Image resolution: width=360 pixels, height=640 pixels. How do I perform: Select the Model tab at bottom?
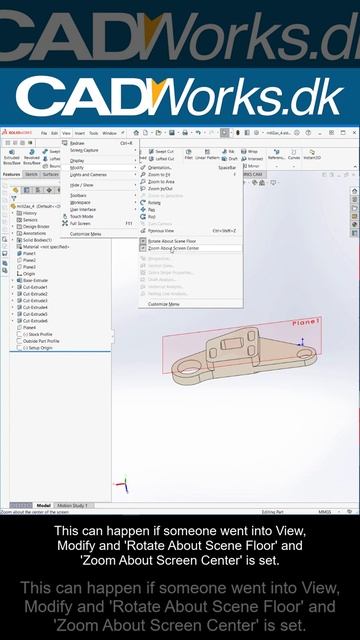[x=44, y=505]
